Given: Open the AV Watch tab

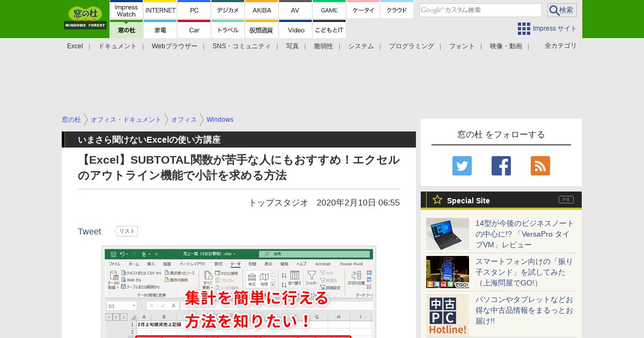Looking at the screenshot, I should coord(295,10).
